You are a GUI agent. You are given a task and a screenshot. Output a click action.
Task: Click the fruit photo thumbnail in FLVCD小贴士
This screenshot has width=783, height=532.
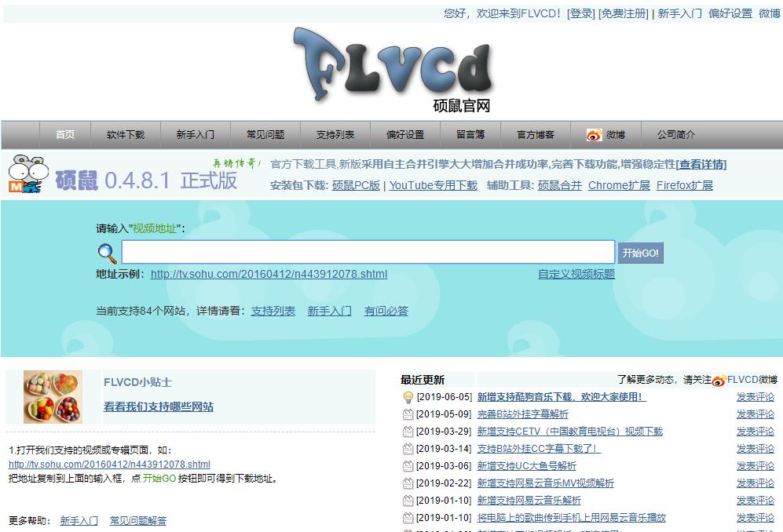[x=52, y=396]
